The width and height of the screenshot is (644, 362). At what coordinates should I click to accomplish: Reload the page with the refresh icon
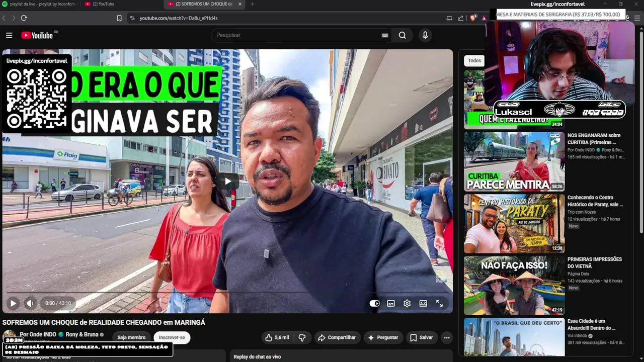(24, 18)
